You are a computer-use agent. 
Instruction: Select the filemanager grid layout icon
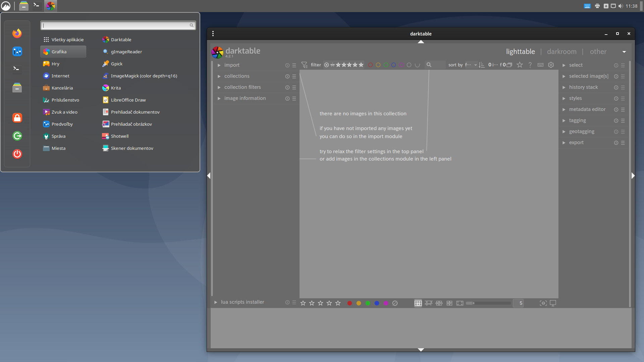click(418, 303)
